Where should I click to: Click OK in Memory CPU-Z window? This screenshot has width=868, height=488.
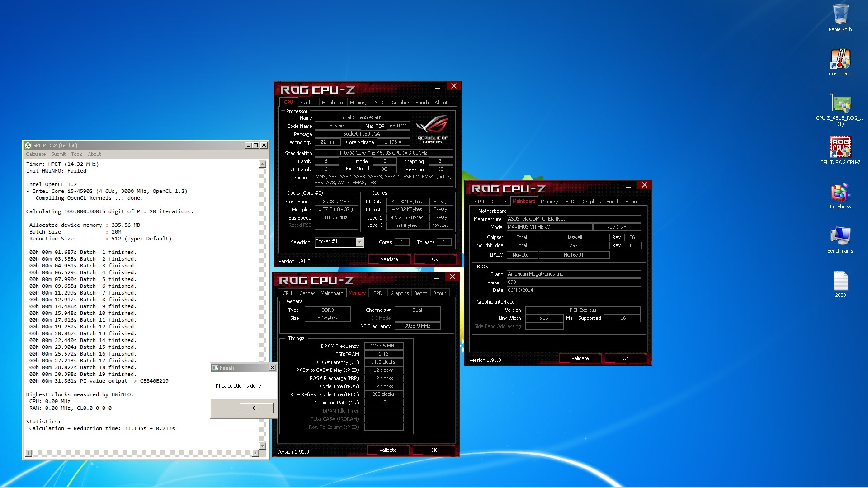(434, 450)
